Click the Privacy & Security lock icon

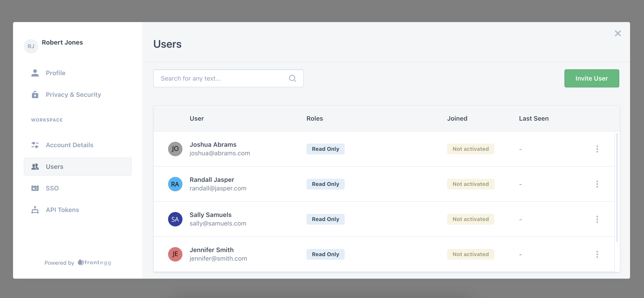click(35, 95)
